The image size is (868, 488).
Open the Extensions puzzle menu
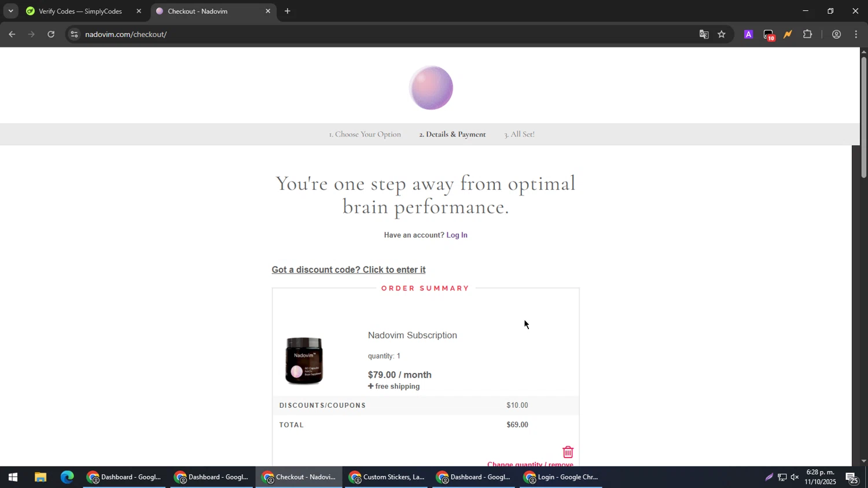(x=808, y=35)
